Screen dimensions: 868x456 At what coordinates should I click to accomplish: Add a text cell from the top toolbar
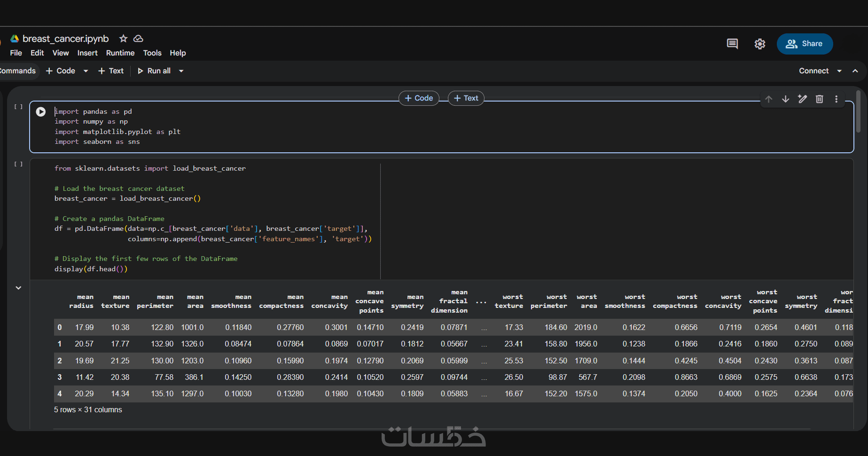[111, 71]
